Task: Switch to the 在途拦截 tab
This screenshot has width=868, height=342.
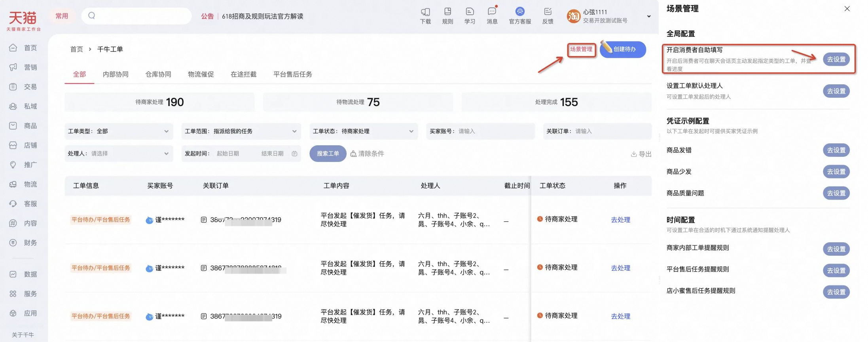Action: pyautogui.click(x=244, y=74)
